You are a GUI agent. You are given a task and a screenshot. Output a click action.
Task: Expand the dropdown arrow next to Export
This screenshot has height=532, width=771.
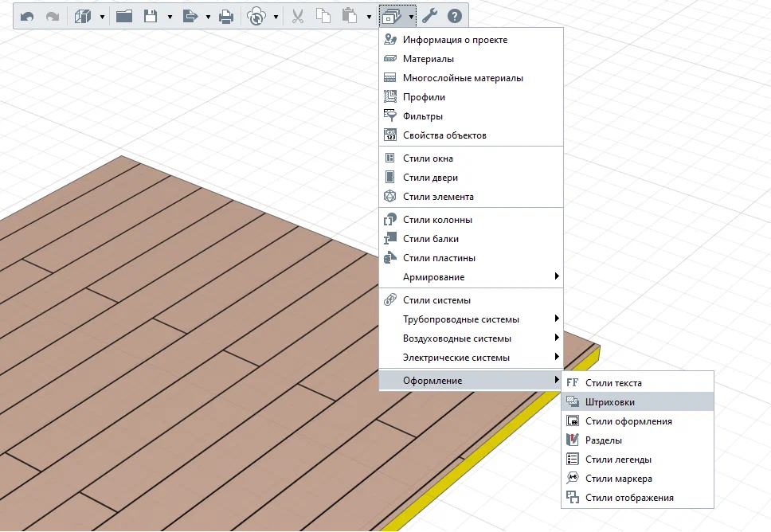click(x=208, y=16)
